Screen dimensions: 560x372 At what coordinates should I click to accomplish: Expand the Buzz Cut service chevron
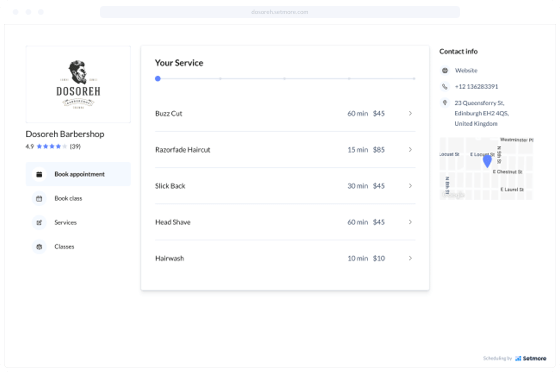tap(410, 114)
